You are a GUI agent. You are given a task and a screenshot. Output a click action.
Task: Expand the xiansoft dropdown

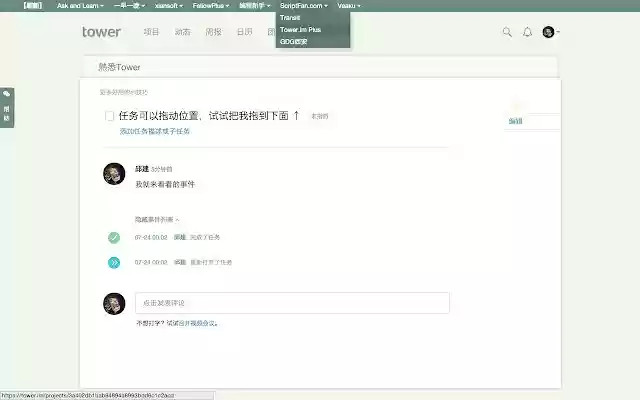coord(169,6)
